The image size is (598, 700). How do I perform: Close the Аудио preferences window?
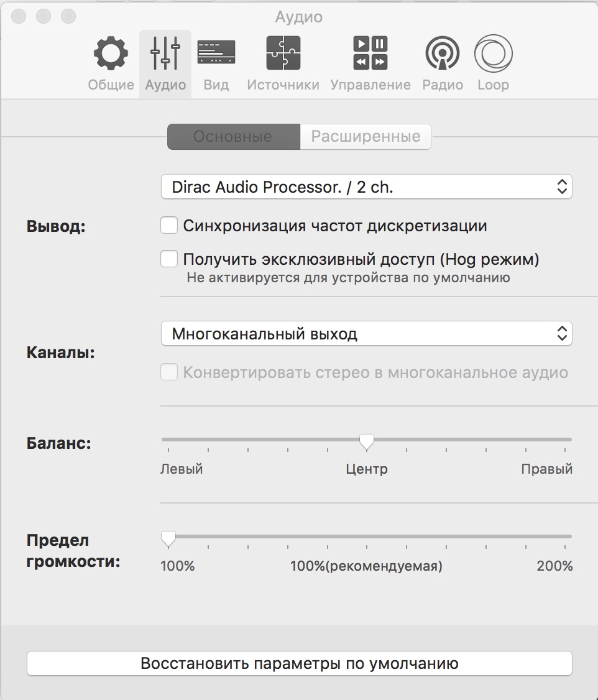tap(19, 16)
